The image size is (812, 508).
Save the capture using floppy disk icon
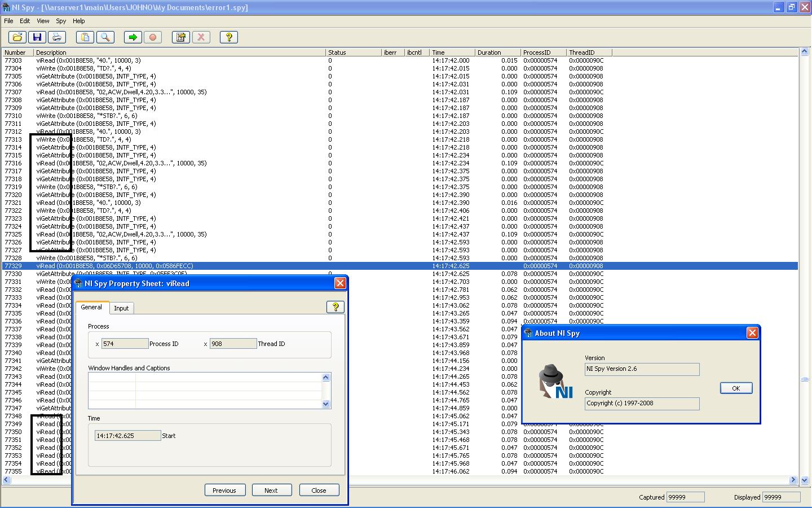coord(37,37)
